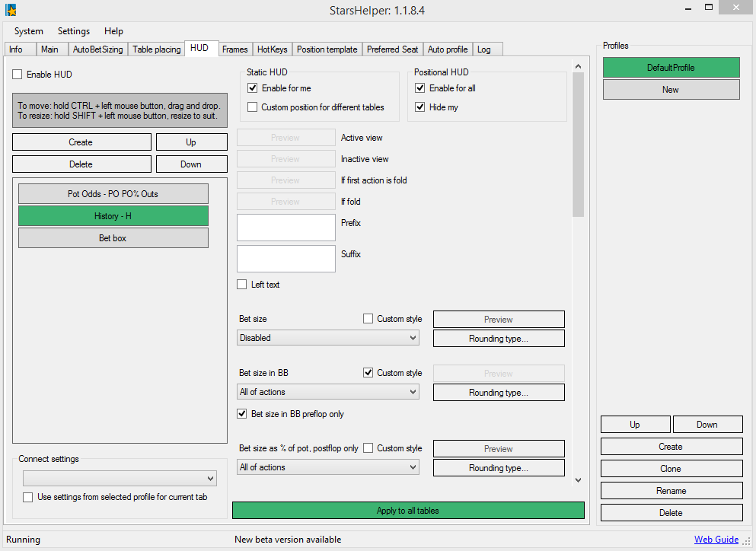This screenshot has width=756, height=551.
Task: Delete the selected profile
Action: pos(671,513)
